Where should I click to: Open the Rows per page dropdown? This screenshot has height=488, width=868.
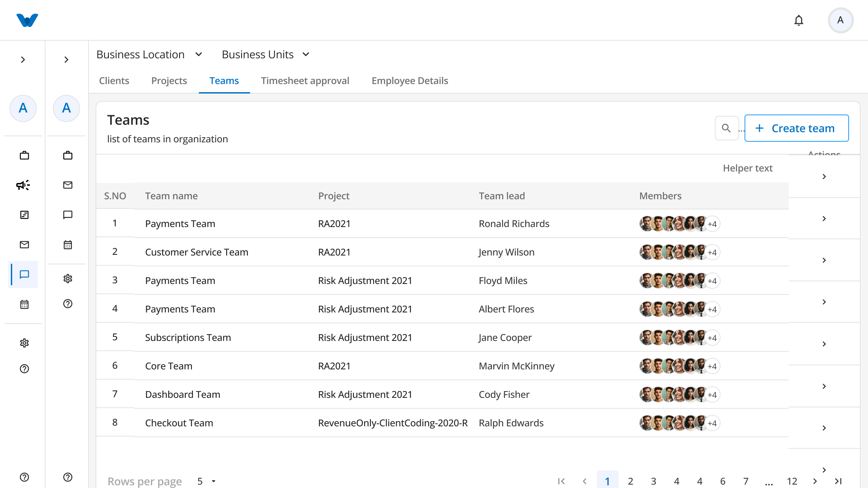tap(206, 481)
